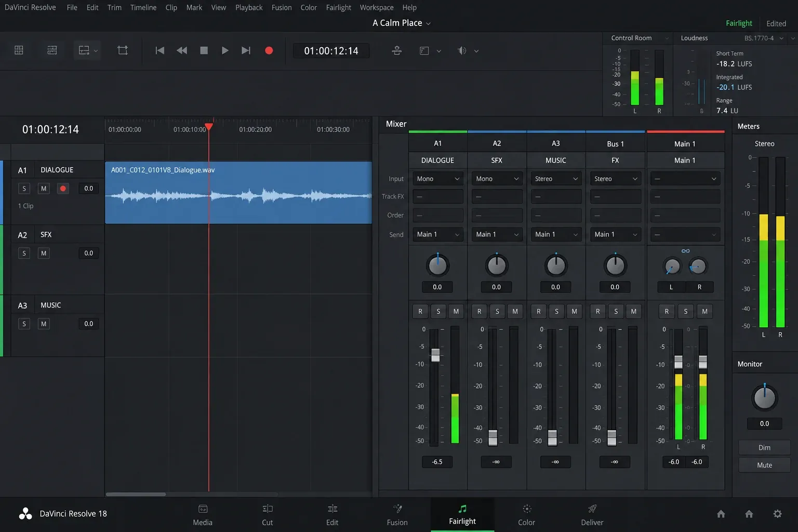Arm record on A1 DIALOGUE track
This screenshot has height=532, width=798.
(x=63, y=189)
